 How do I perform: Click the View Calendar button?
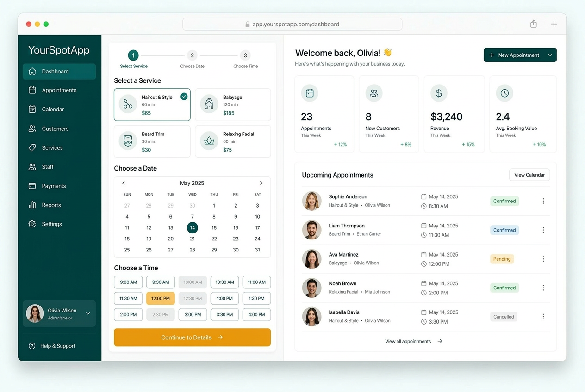click(x=529, y=175)
